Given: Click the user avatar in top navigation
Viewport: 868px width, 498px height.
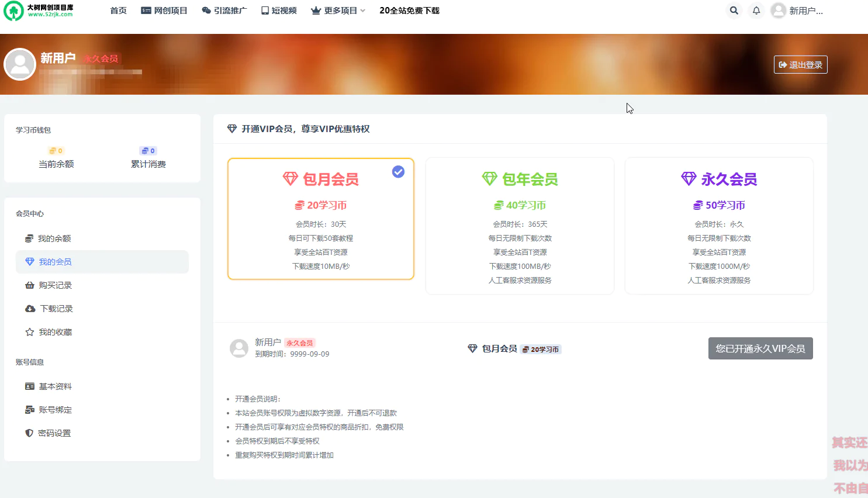Looking at the screenshot, I should coord(778,11).
